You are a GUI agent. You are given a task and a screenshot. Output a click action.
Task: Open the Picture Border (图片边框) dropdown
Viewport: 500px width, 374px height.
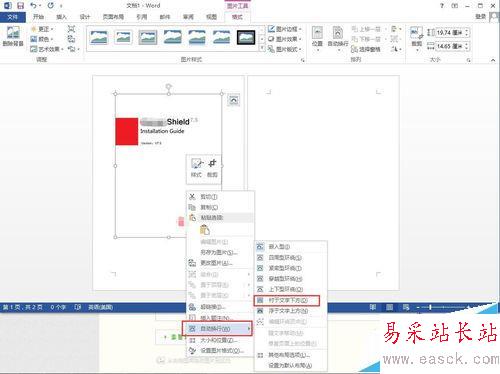(285, 29)
